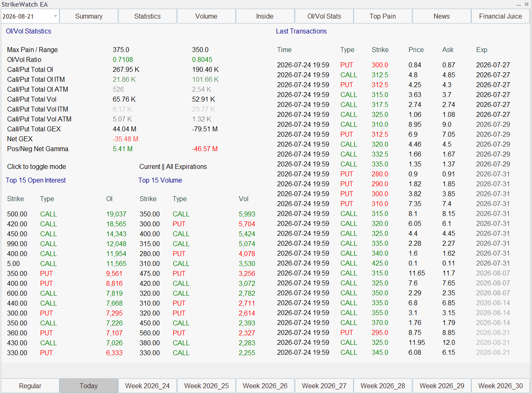Screen dimensions: 532x394
Task: Click Neg Net Gamma value -46.57 M
Action: click(205, 149)
